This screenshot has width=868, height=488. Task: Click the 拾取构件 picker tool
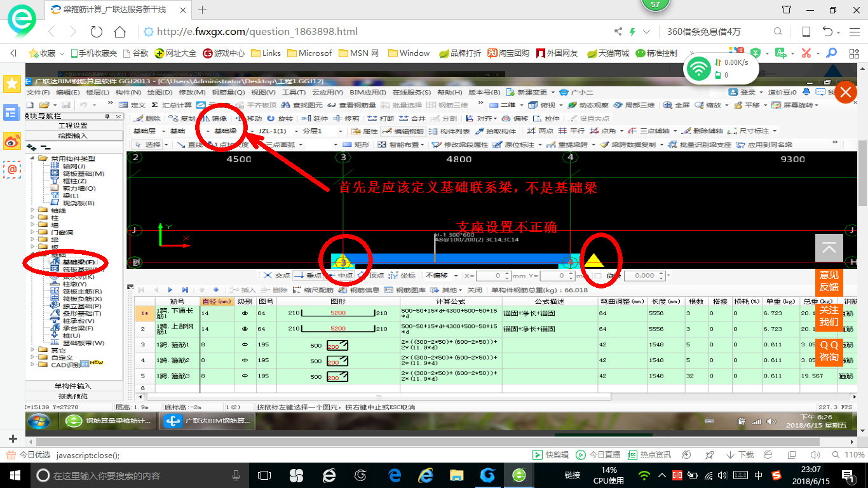[496, 132]
